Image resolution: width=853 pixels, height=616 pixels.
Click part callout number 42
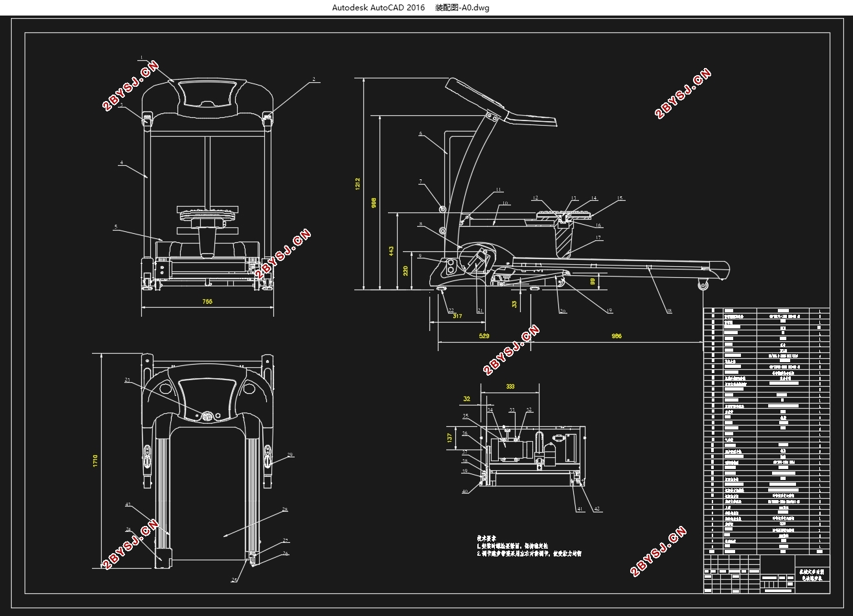tap(597, 509)
